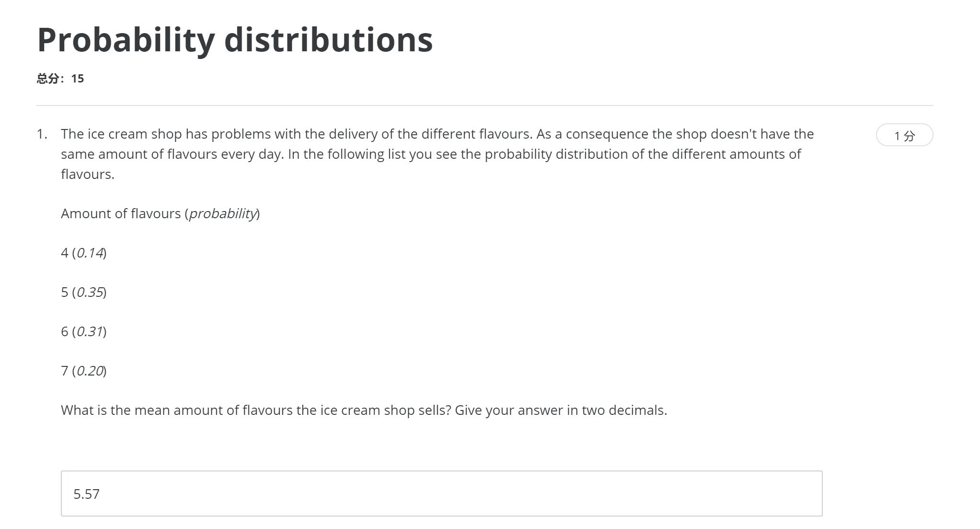The image size is (980, 529).
Task: Select the "6 (0.31)" flavour entry
Action: 83,331
